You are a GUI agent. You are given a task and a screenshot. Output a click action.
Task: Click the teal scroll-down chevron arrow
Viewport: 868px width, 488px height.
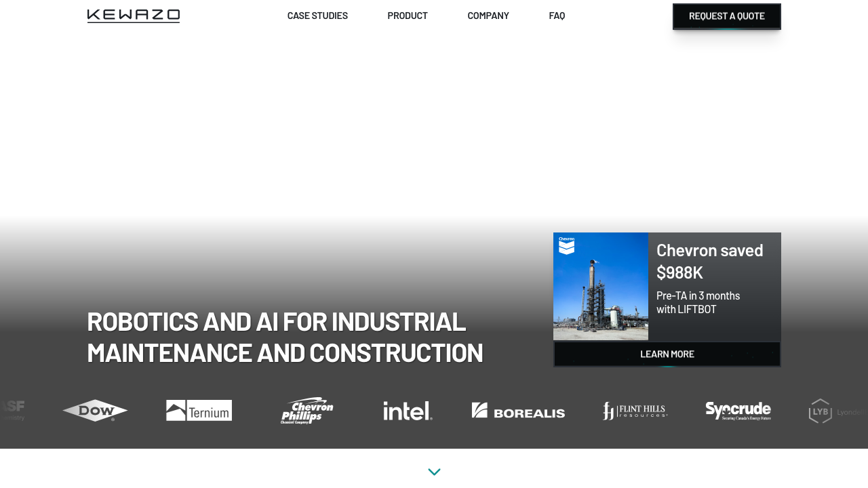click(x=435, y=472)
